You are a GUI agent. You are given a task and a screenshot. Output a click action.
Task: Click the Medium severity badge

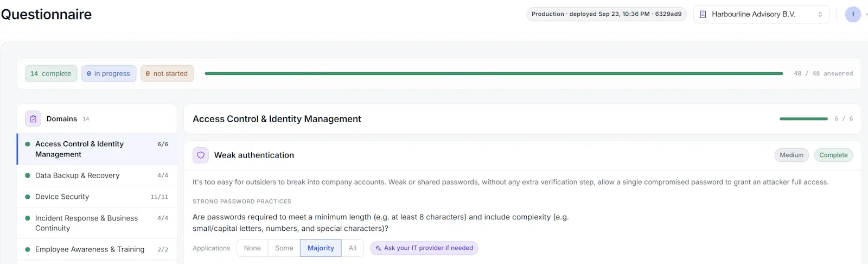point(792,155)
